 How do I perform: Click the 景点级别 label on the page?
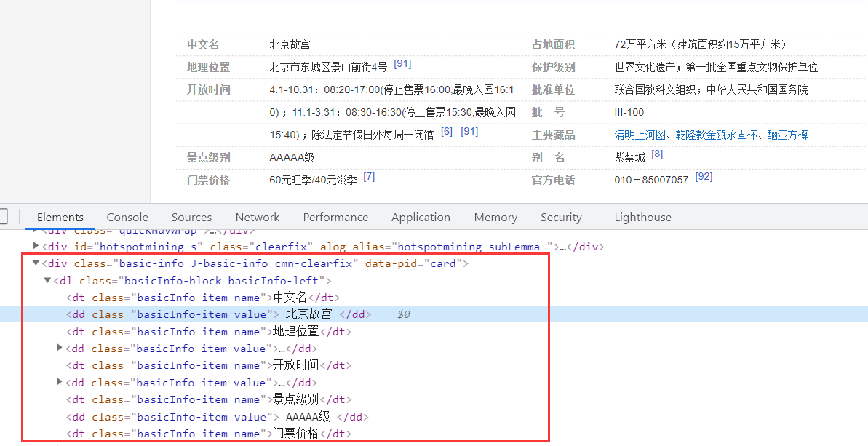tap(209, 157)
